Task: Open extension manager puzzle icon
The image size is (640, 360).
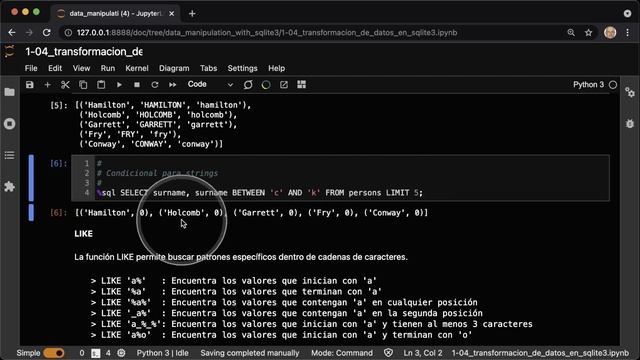Action: 9,187
